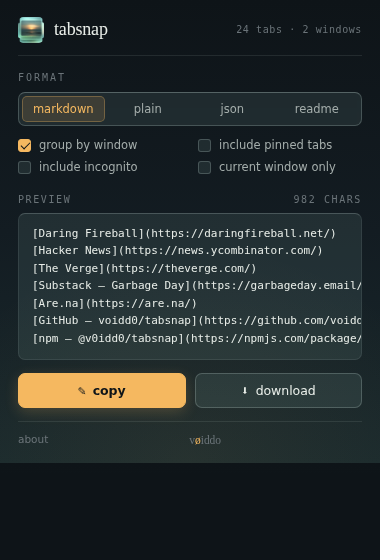Visit the voiddo footer link
Image resolution: width=380 pixels, height=560 pixels.
tap(205, 440)
